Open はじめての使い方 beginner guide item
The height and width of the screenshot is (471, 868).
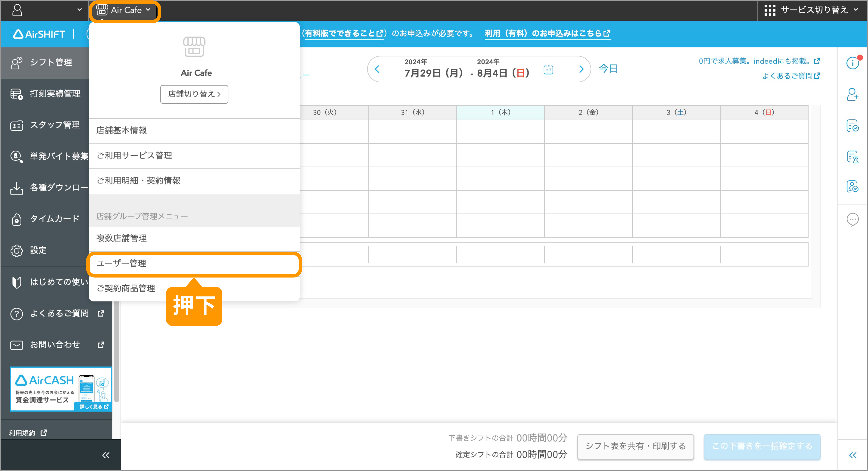[x=44, y=282]
